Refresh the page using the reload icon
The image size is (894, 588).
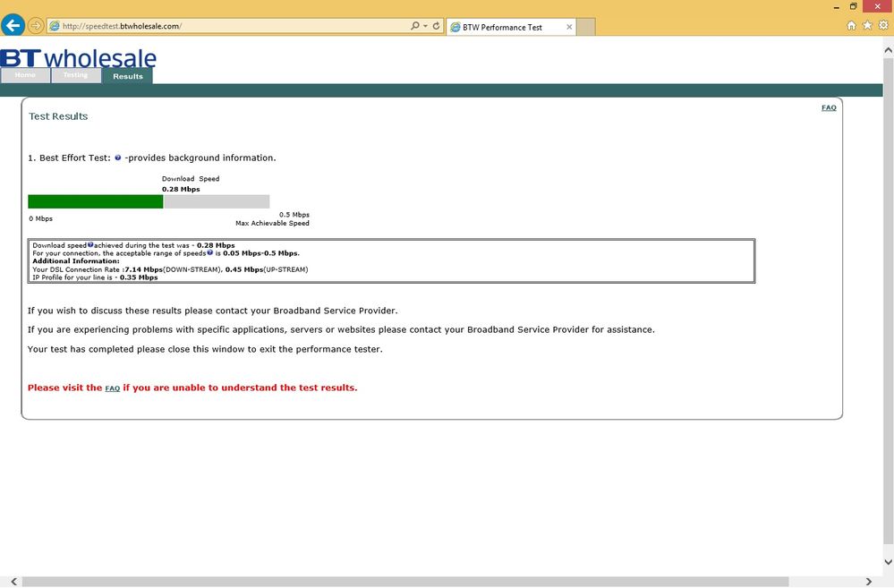pyautogui.click(x=436, y=26)
